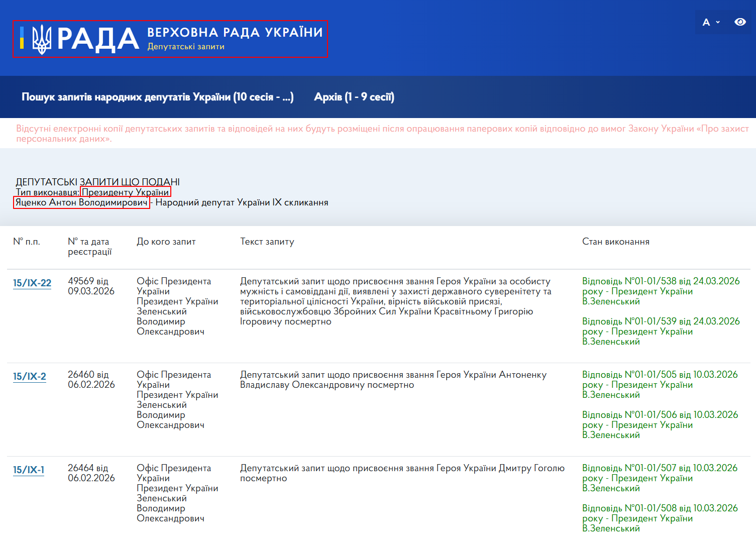Click request text about Красвітньому Григорію Ігоровичу
Image resolution: width=756 pixels, height=548 pixels.
click(396, 301)
